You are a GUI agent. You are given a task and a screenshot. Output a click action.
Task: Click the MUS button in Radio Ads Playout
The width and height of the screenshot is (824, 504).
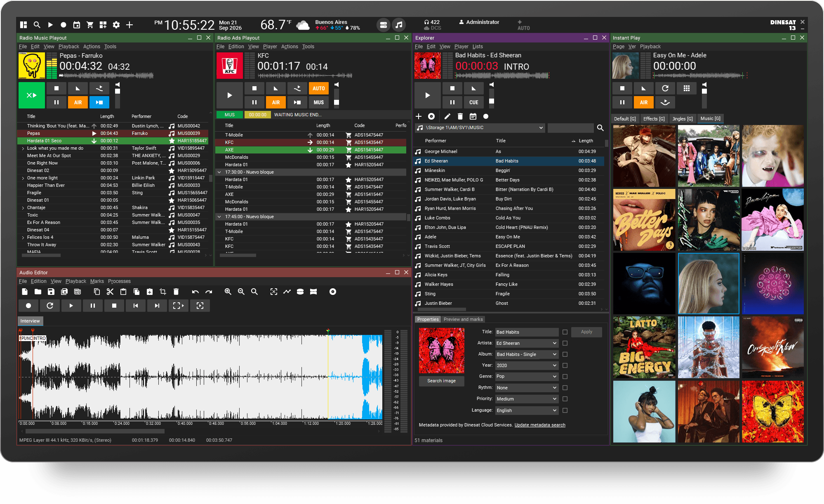pos(319,102)
